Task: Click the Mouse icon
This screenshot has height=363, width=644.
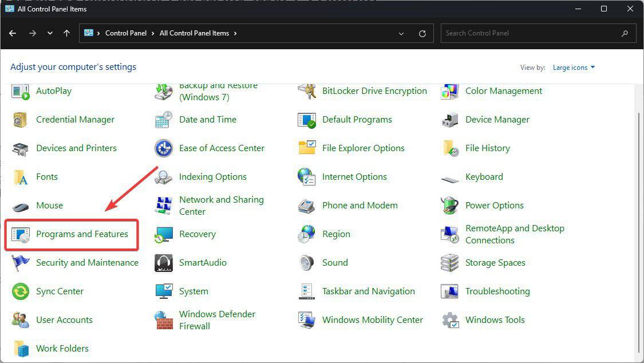Action: pyautogui.click(x=20, y=207)
